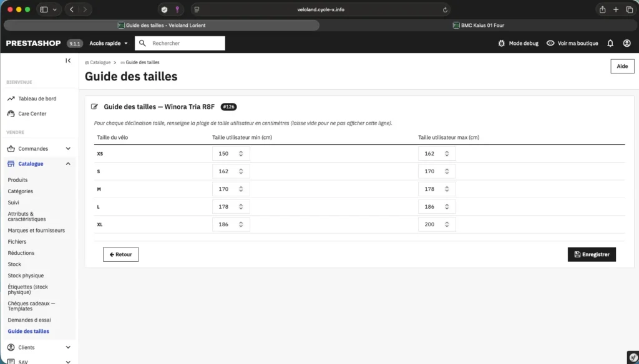Expand the Clients menu chevron
This screenshot has width=639, height=364.
point(68,347)
